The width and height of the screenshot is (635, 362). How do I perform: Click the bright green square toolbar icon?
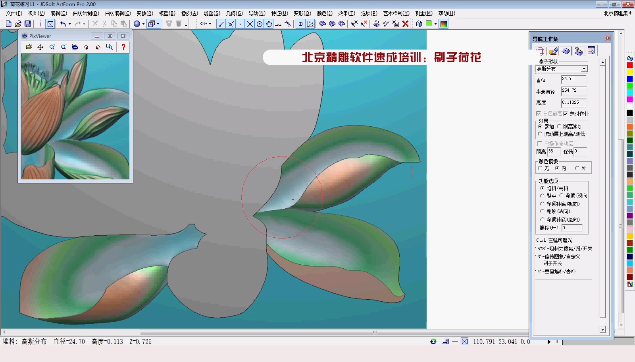click(x=429, y=24)
